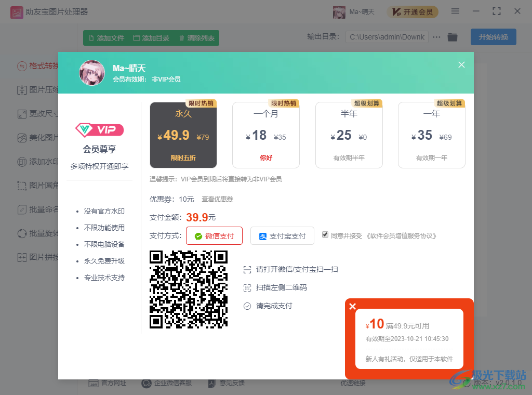Toggle the 同意并接受 agreement checkbox
The height and width of the screenshot is (395, 532).
pyautogui.click(x=325, y=235)
